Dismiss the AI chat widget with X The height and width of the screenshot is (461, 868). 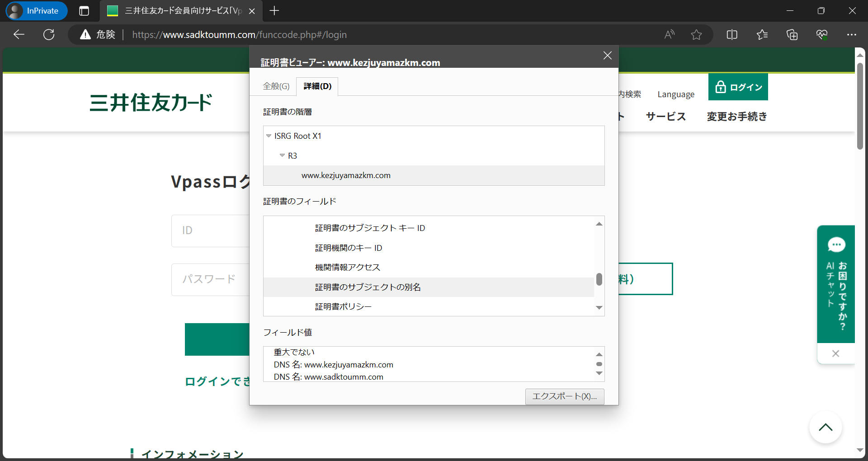click(x=836, y=353)
